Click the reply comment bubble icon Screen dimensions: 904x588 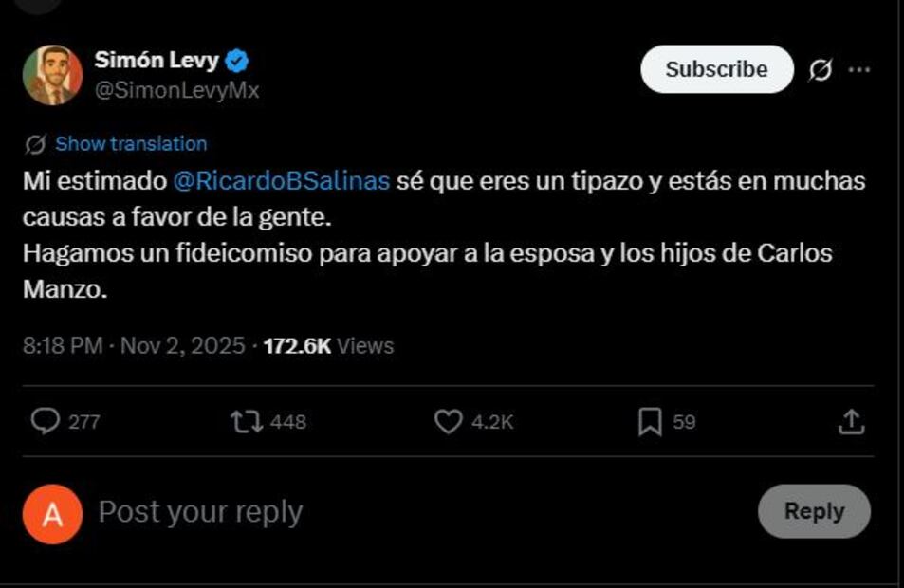pos(45,421)
